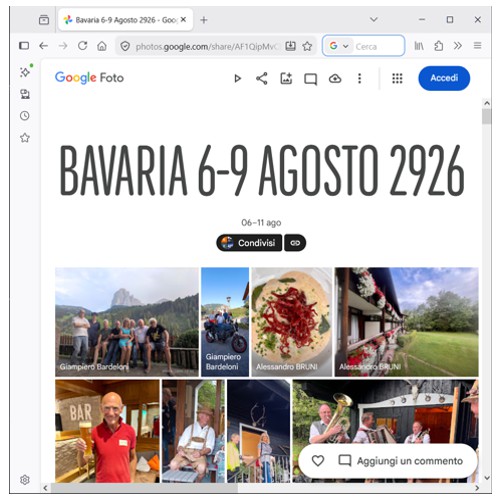The image size is (500, 500).
Task: Click the vertical scrollbar down arrow
Action: (487, 478)
